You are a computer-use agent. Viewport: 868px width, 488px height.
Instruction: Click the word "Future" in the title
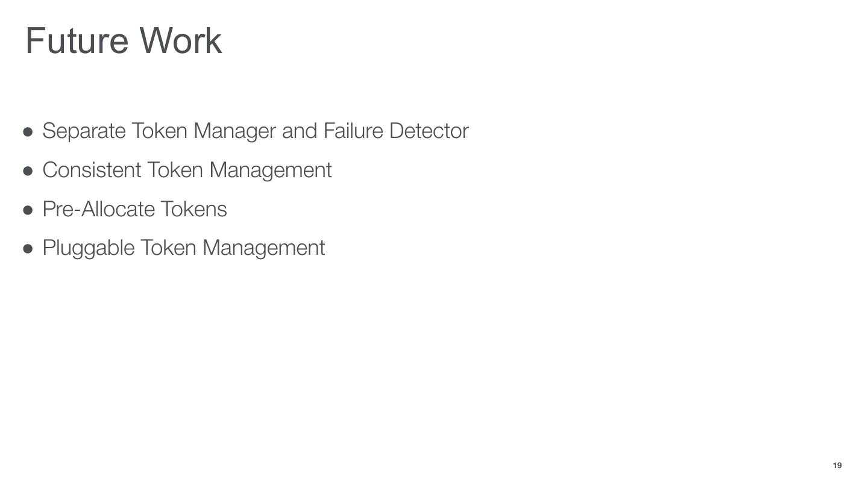77,41
